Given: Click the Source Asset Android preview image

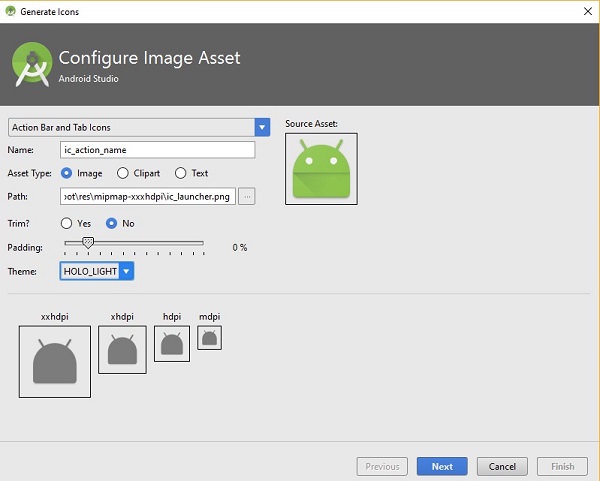Looking at the screenshot, I should [x=321, y=168].
